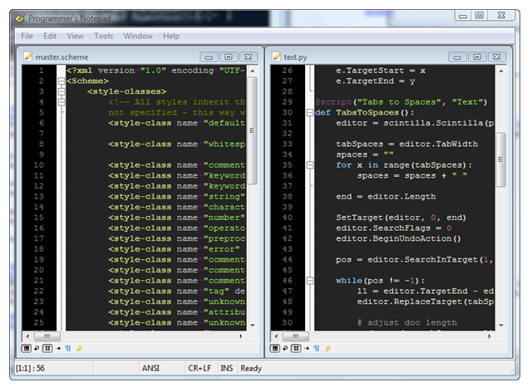532x392 pixels.
Task: Click scroll down arrow in text.py
Action: (501, 326)
